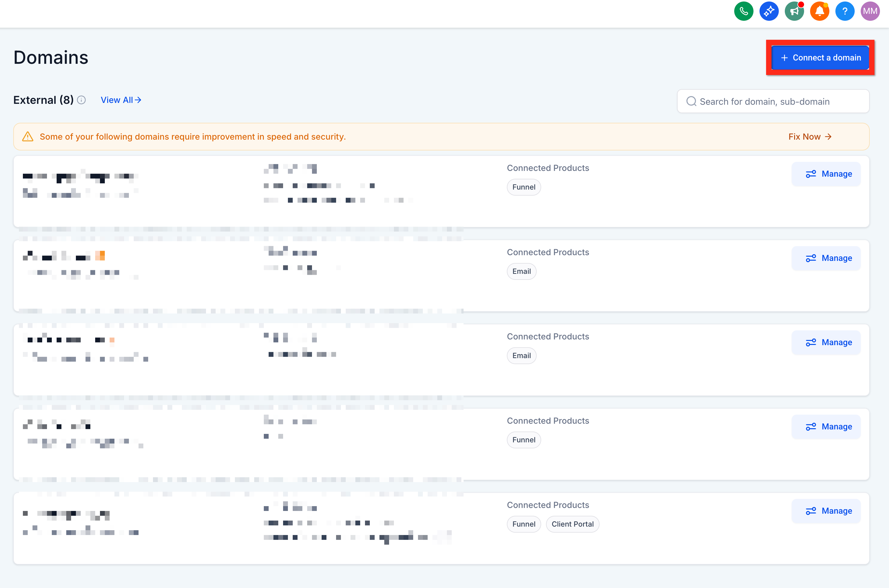Click the warning triangle icon in the banner
Screen dimensions: 889x588
coord(28,137)
